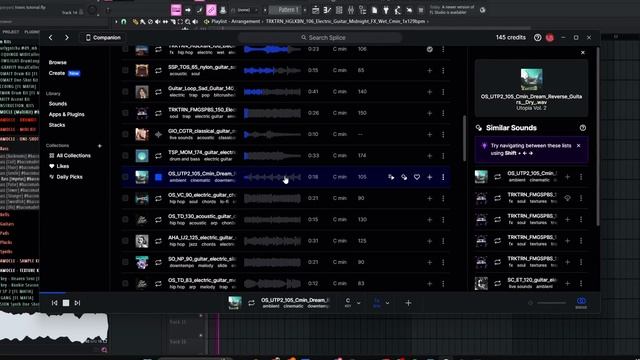Viewport: 640px width, 360px height.
Task: Open FL Studio channel rack toolbar icon
Action: tap(339, 10)
